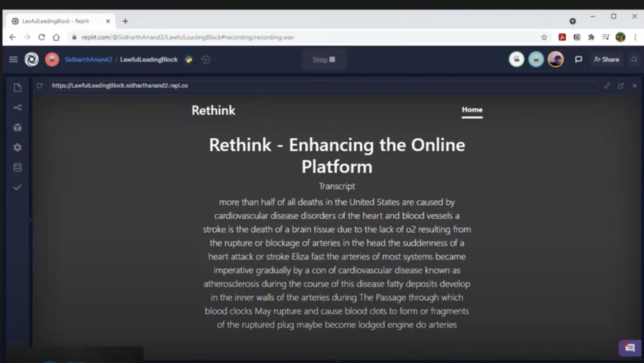
Task: Select the Home navigation tab
Action: (x=472, y=110)
